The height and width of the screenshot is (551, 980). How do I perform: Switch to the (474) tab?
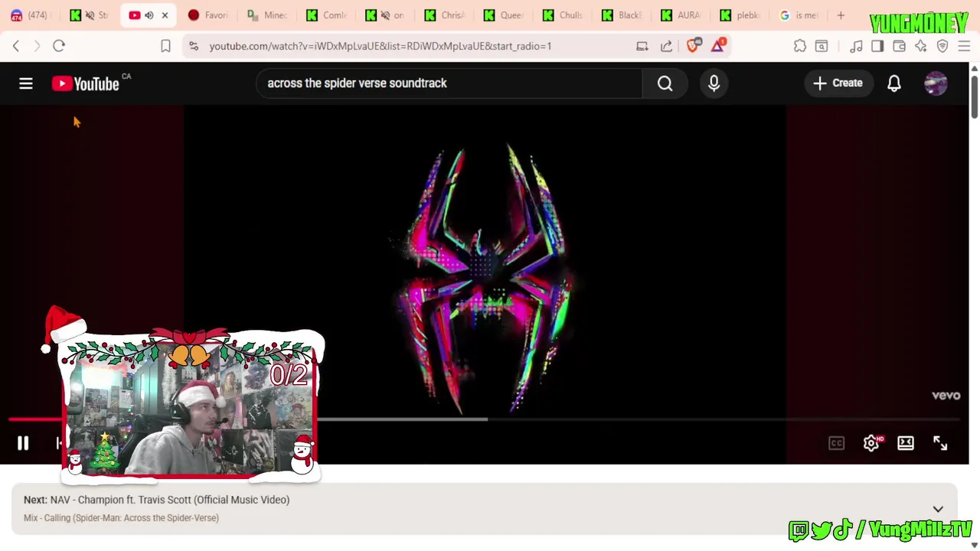[29, 15]
